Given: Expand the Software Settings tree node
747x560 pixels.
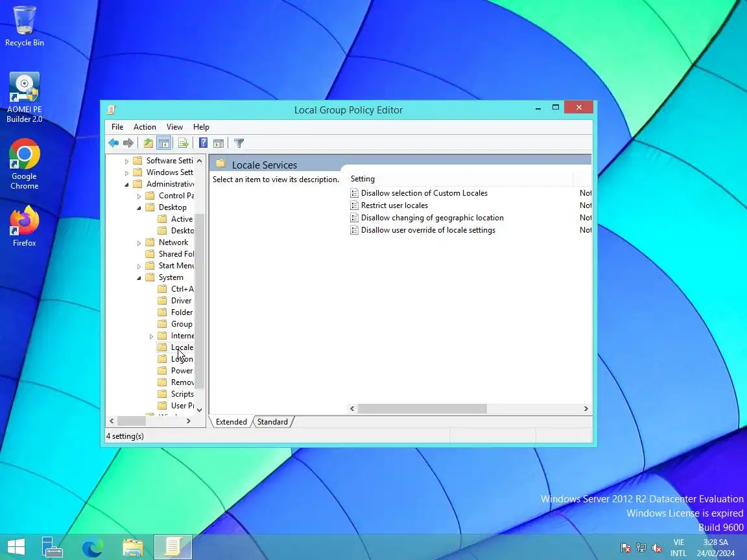Looking at the screenshot, I should [126, 161].
